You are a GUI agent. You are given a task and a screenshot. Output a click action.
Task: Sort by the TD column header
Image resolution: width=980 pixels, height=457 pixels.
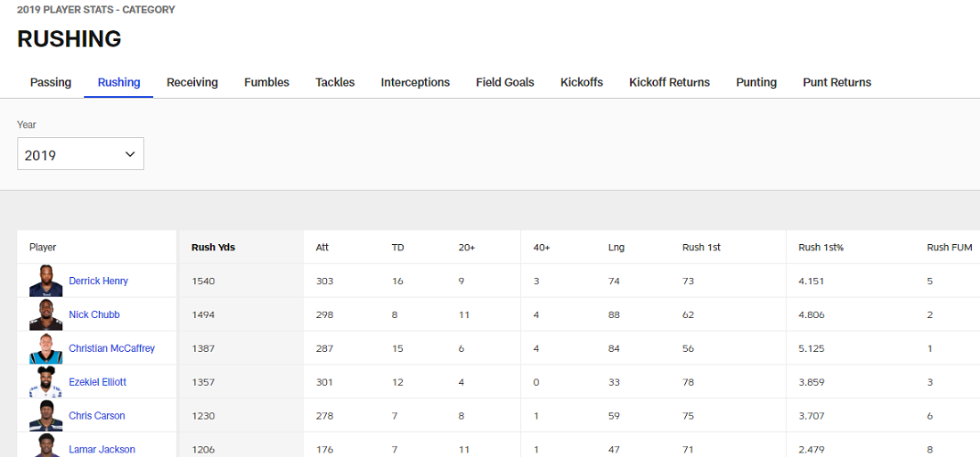[397, 247]
